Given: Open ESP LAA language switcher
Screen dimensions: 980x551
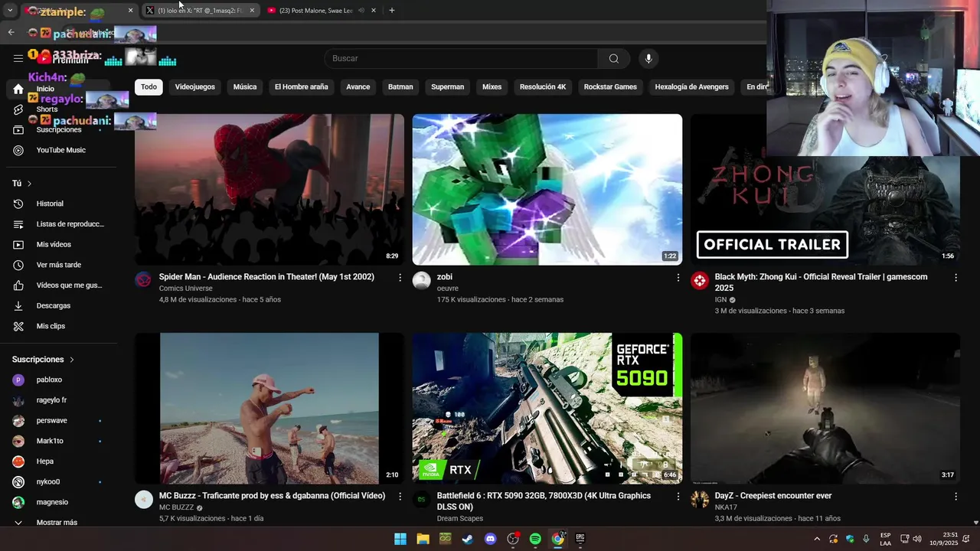Looking at the screenshot, I should (885, 539).
